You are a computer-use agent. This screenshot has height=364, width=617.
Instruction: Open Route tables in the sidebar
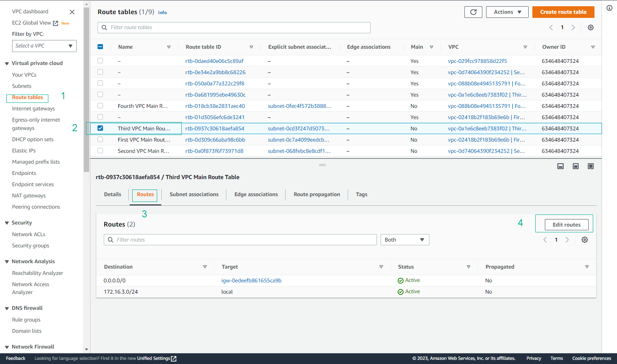pyautogui.click(x=28, y=97)
